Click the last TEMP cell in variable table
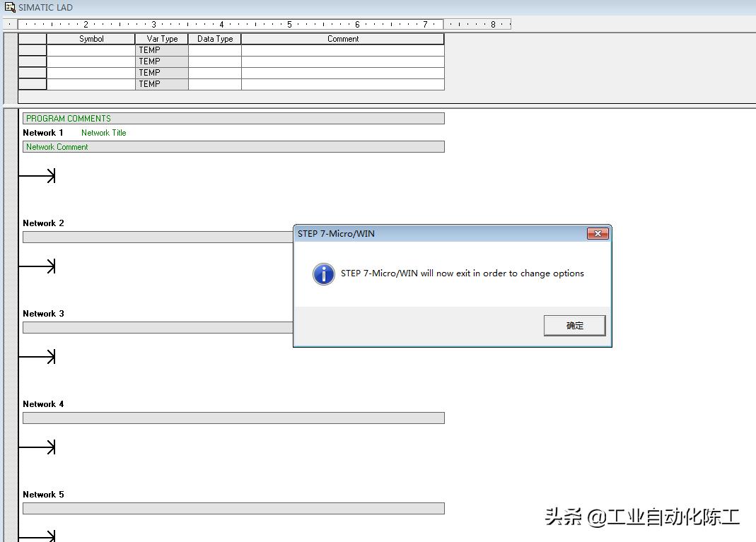The width and height of the screenshot is (756, 542). tap(161, 84)
